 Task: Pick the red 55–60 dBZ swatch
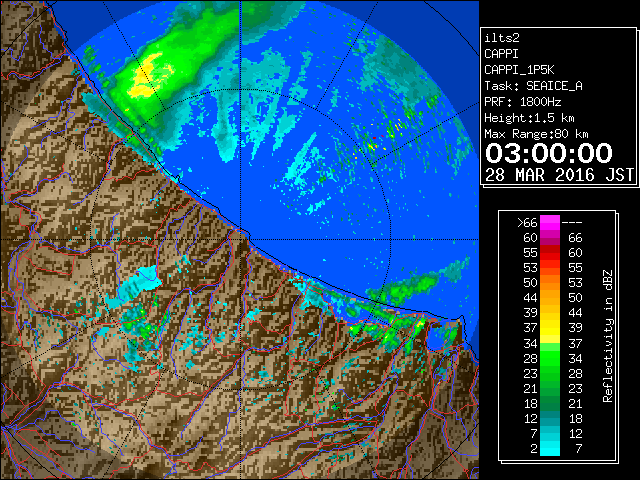pos(550,253)
